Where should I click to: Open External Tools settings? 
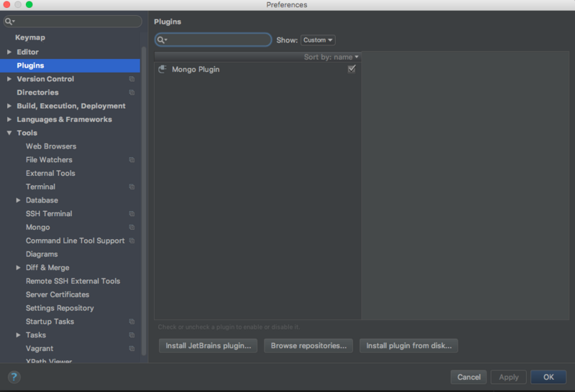[50, 173]
